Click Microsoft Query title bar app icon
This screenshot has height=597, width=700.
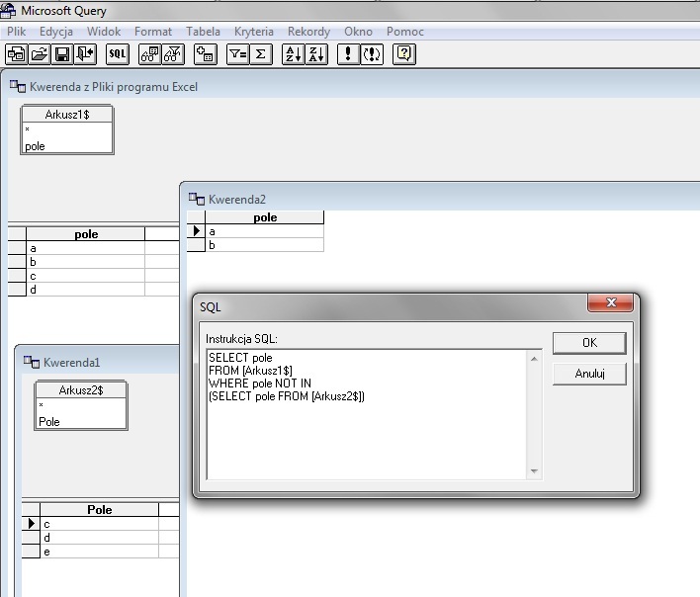(x=8, y=10)
